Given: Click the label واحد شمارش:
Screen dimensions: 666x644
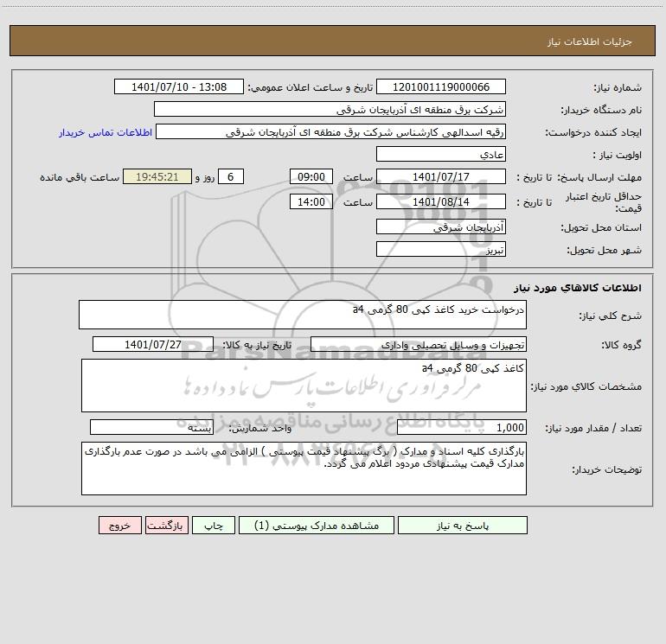Looking at the screenshot, I should (260, 428).
